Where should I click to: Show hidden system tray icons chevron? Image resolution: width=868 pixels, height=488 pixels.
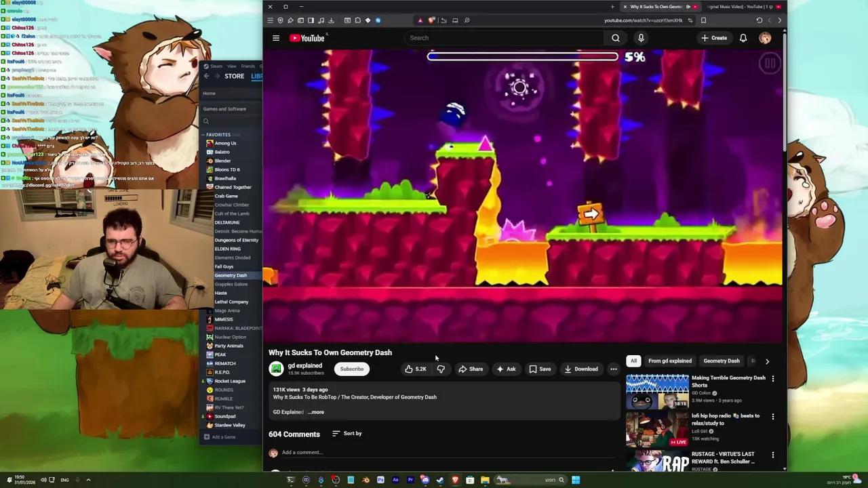(88, 480)
